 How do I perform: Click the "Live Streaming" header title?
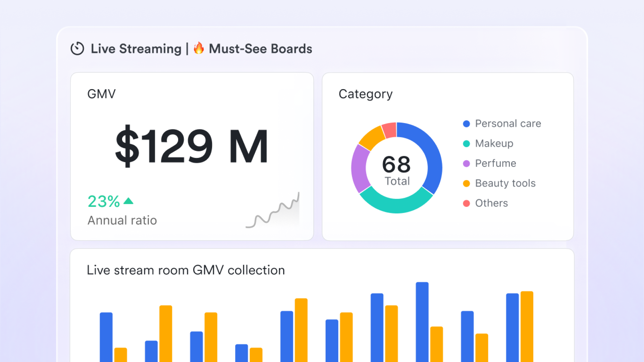(x=136, y=49)
